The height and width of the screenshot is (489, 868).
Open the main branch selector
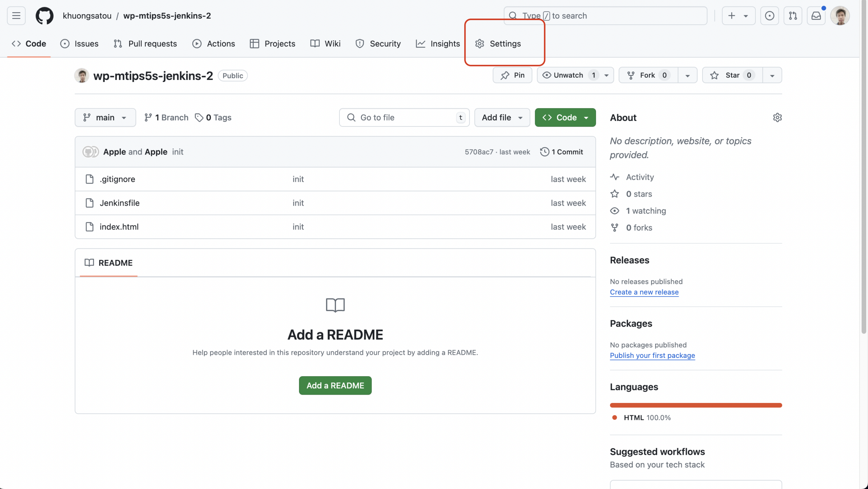point(105,118)
